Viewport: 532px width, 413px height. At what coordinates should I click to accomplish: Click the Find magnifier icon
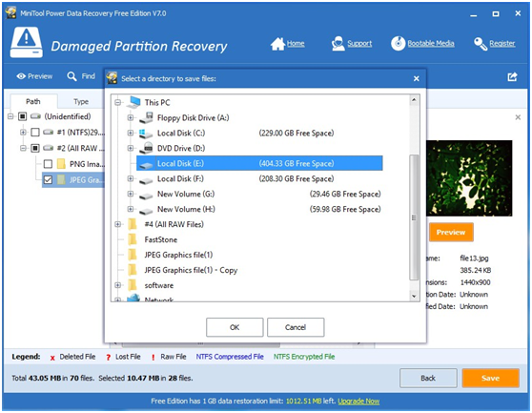pos(72,76)
